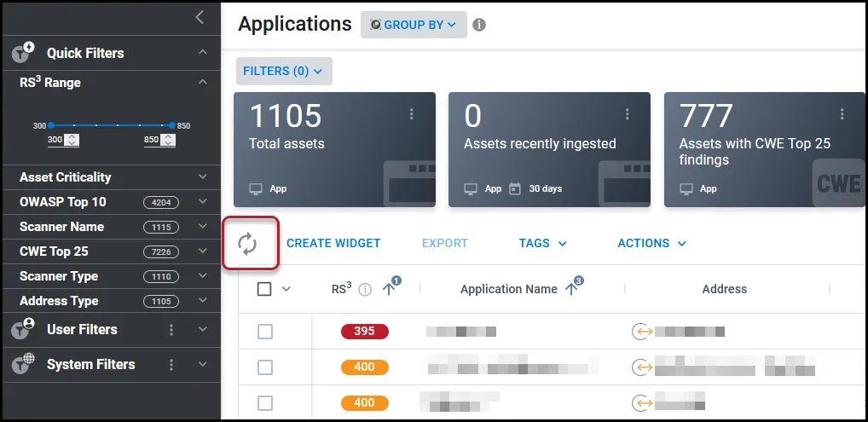Open the Tags dropdown menu
Screen dimensions: 868x422
point(542,243)
